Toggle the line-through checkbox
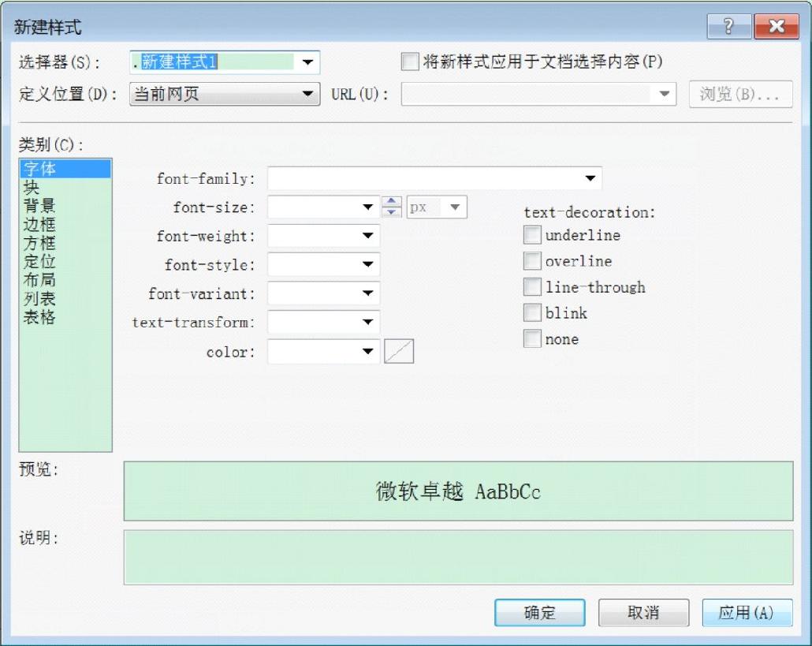The width and height of the screenshot is (812, 646). 532,286
